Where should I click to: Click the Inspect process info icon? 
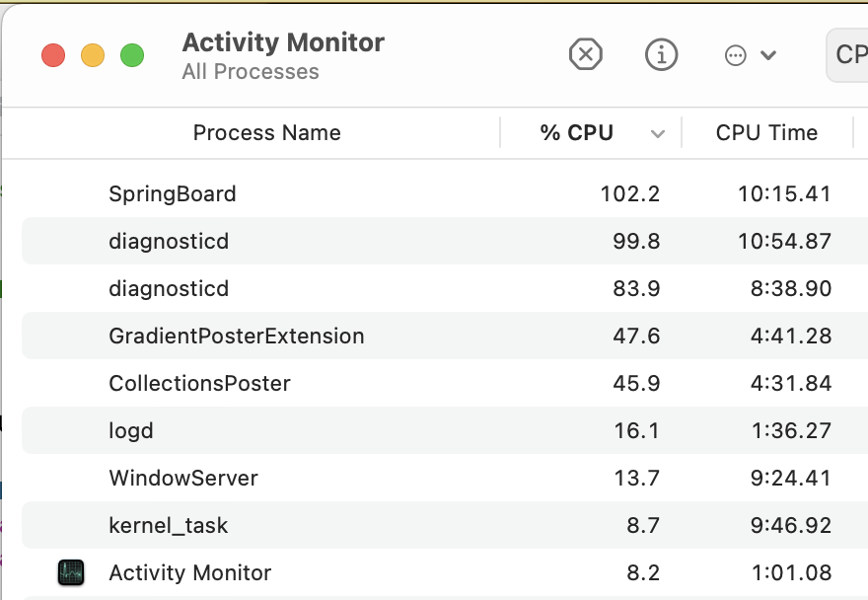[x=661, y=54]
